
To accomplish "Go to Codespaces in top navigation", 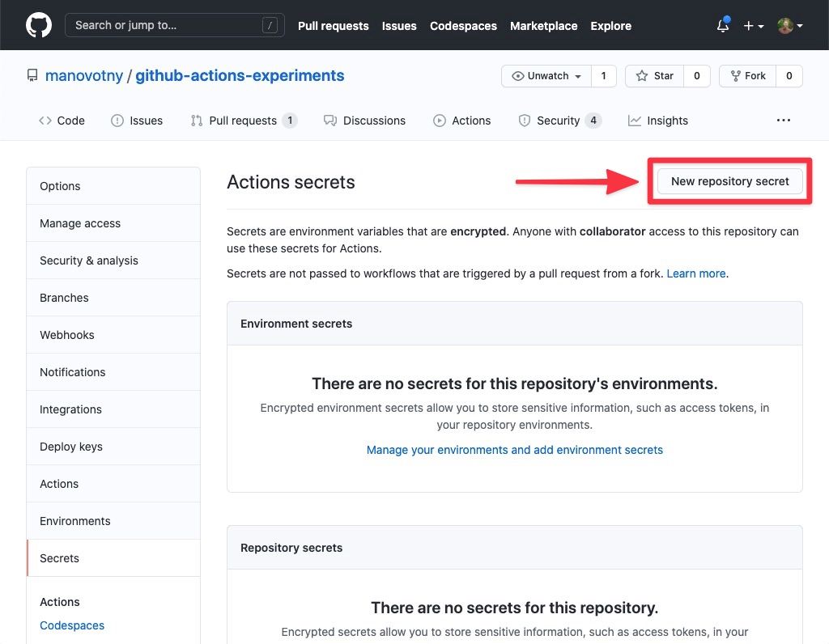I will [x=463, y=26].
